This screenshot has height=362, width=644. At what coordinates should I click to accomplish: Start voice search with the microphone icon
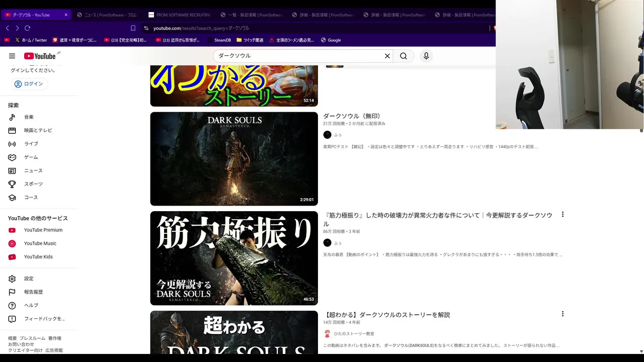(426, 56)
